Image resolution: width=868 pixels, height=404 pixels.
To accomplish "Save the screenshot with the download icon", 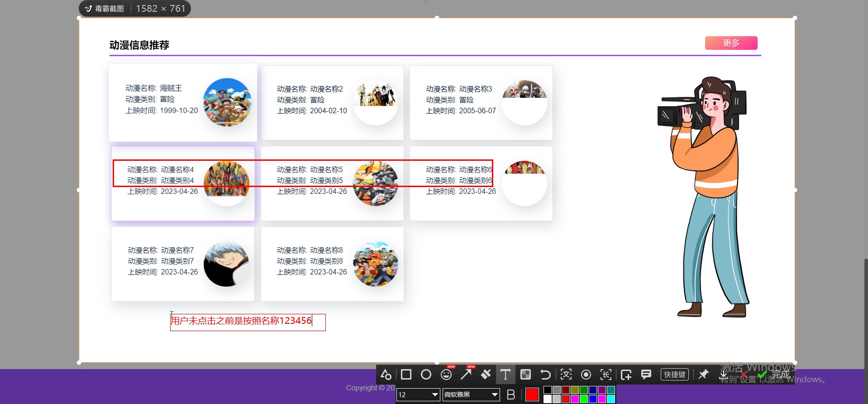I will point(723,375).
